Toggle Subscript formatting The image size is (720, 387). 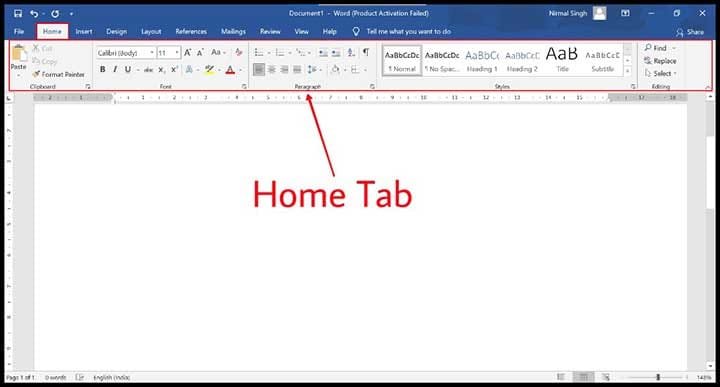tap(162, 70)
